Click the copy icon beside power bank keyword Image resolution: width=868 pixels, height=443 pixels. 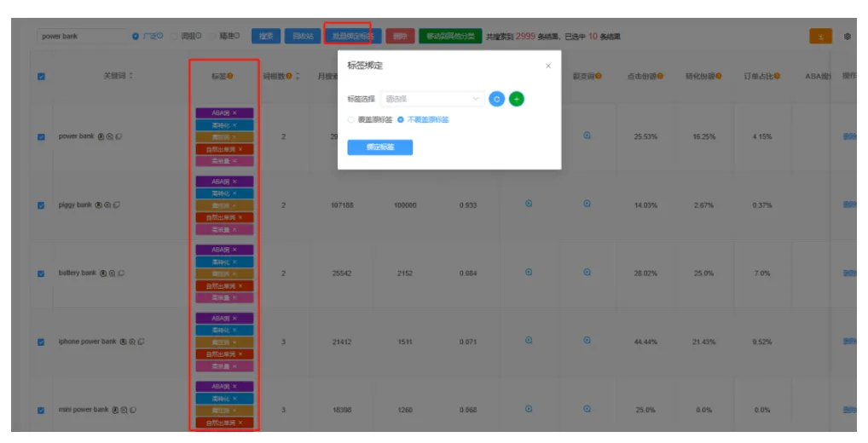[119, 136]
